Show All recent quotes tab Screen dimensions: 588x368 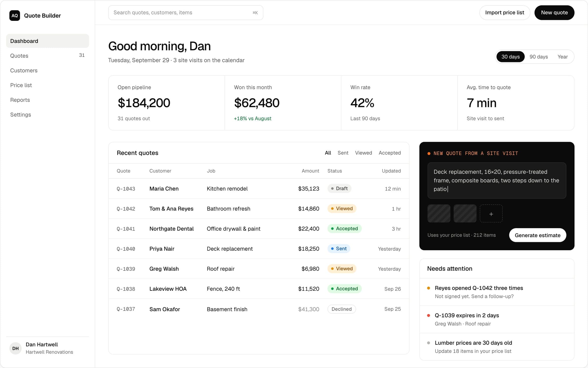(x=328, y=153)
